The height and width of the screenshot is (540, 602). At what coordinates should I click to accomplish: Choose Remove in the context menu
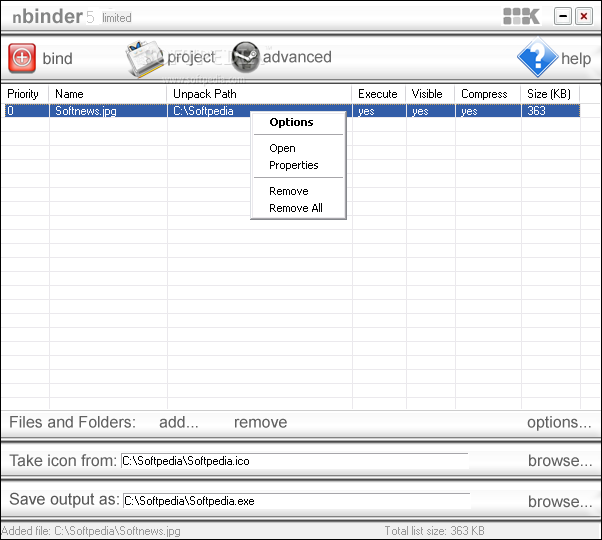click(289, 191)
